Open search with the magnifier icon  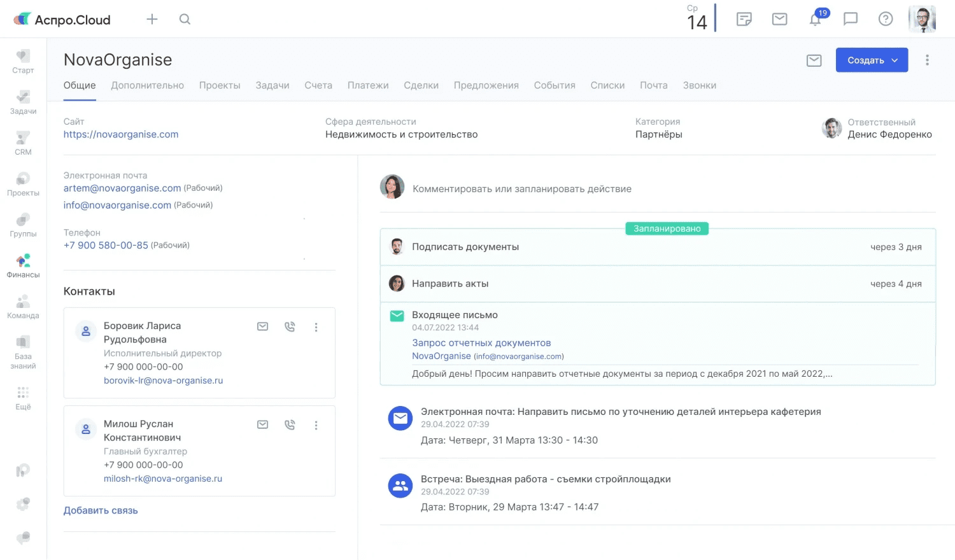point(185,19)
